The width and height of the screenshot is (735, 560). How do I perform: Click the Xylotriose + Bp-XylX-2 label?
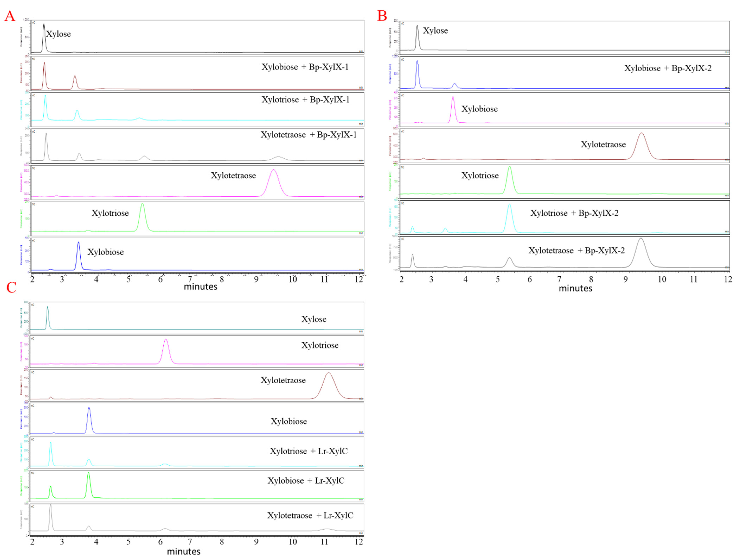point(574,213)
